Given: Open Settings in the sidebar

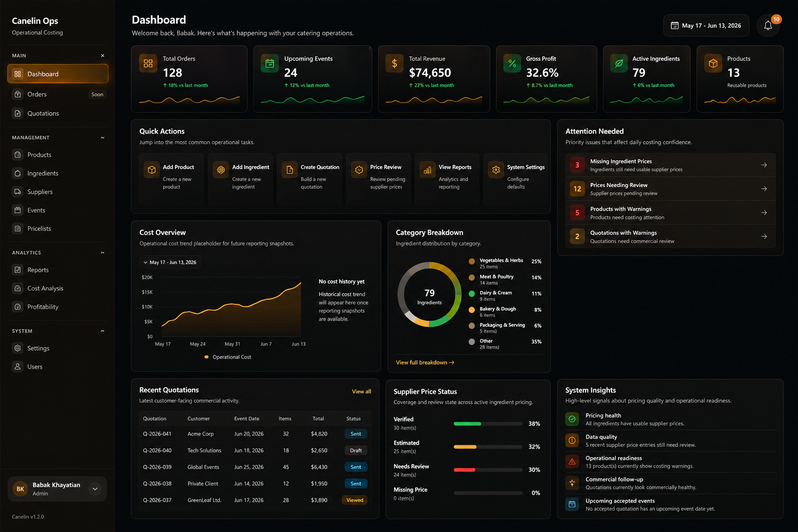Looking at the screenshot, I should (58, 348).
